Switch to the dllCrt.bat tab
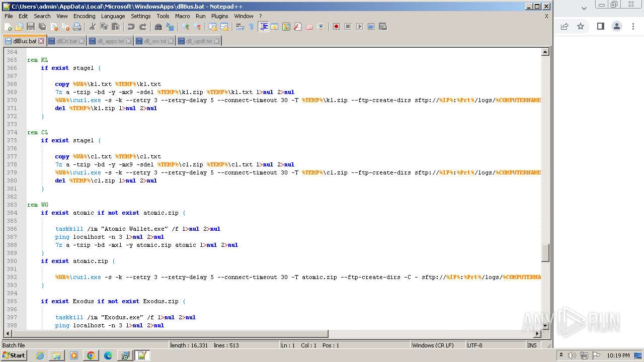 [66, 41]
